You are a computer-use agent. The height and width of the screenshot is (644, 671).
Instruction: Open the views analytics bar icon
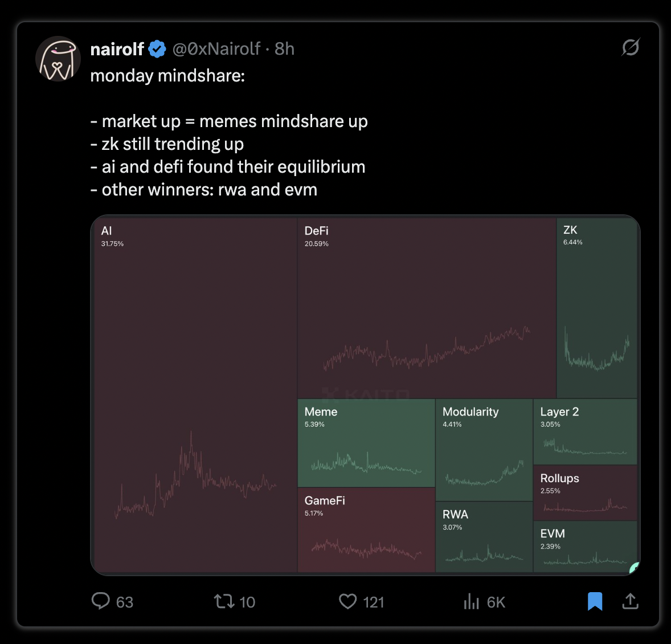pos(471,601)
